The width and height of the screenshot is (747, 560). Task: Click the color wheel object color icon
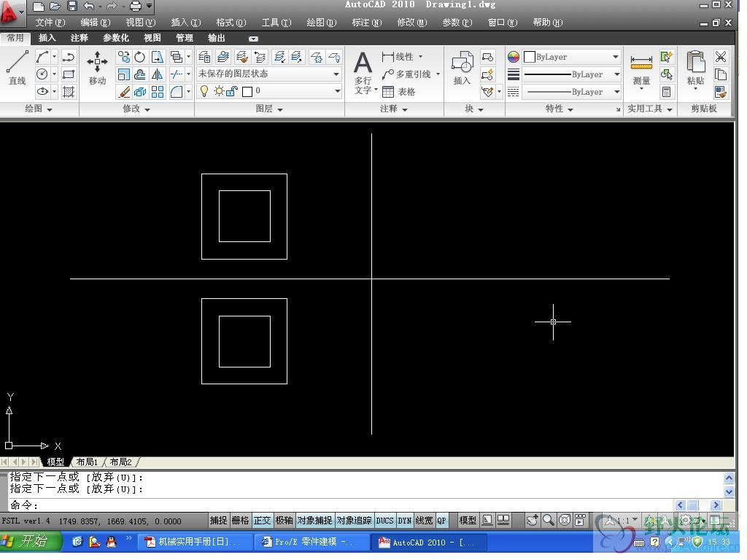click(x=513, y=57)
